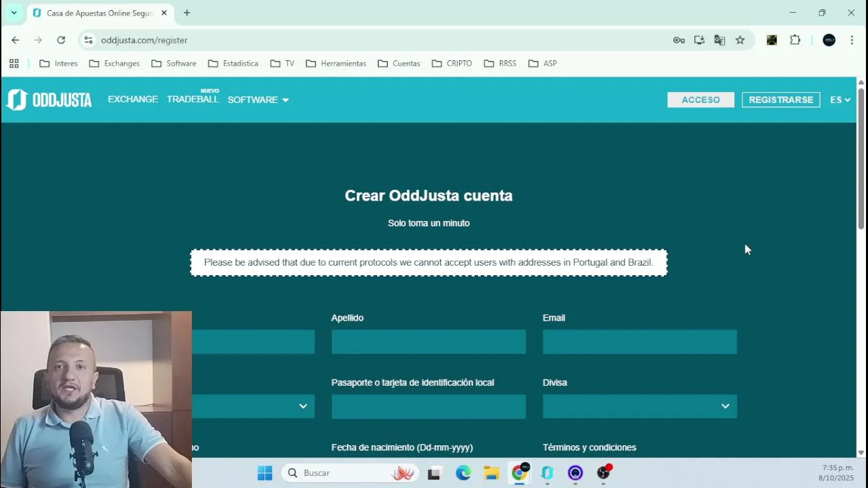Open the Herramientas bookmarks folder

coord(336,63)
